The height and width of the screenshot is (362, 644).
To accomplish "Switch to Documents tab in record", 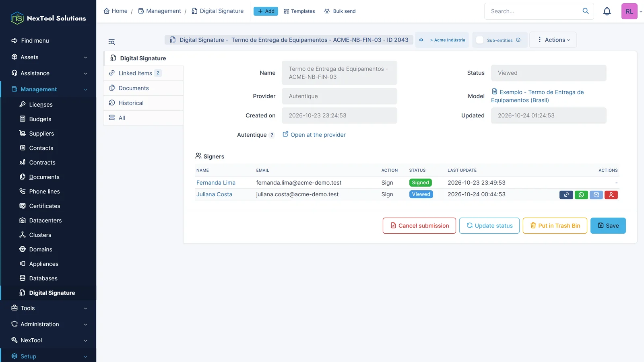I will tap(143, 88).
